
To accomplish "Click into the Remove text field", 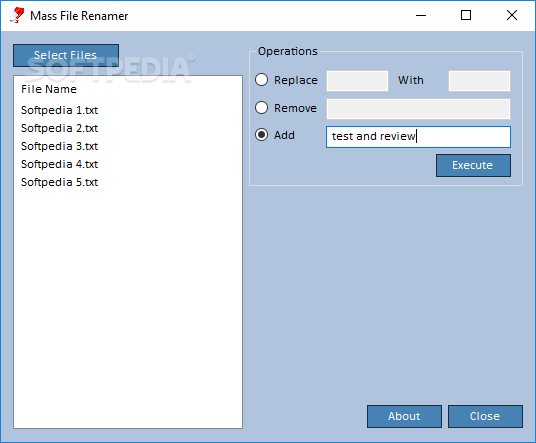I will click(x=418, y=109).
